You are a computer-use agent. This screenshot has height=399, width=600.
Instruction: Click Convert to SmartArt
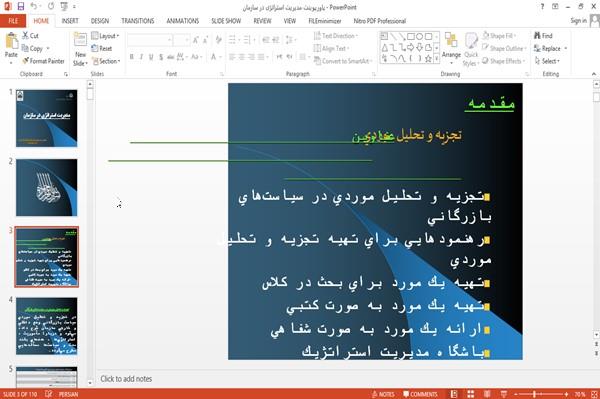pos(343,61)
